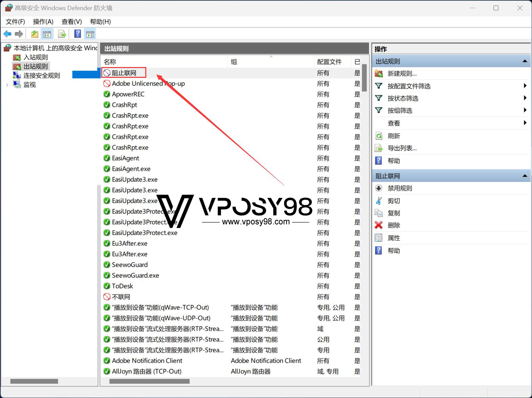Click the rule list horizontal scrollbar thumb
Image resolution: width=532 pixels, height=398 pixels.
(x=149, y=381)
